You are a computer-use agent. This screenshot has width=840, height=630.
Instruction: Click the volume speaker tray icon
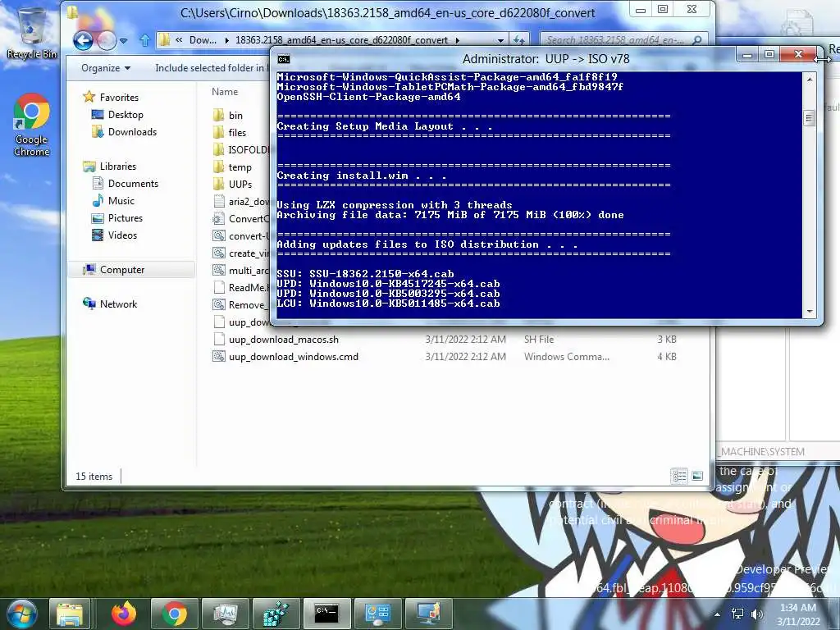[757, 614]
